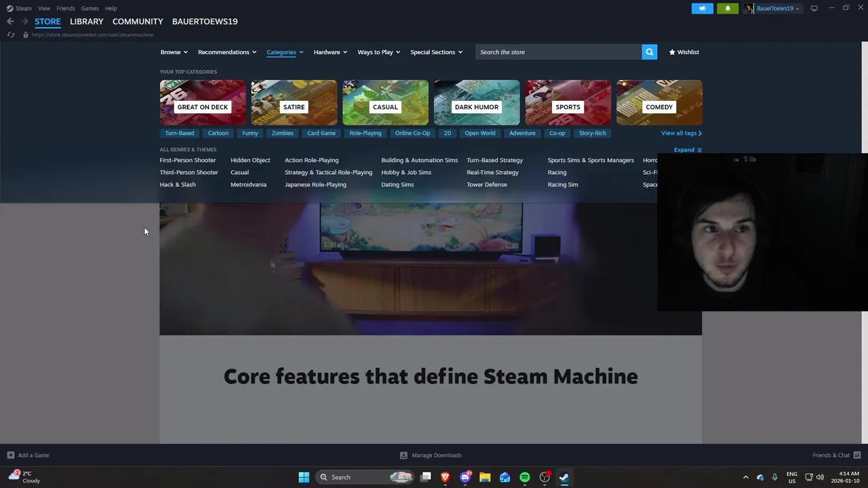This screenshot has width=868, height=488.
Task: Open the SPORTS category tile
Action: pos(568,102)
